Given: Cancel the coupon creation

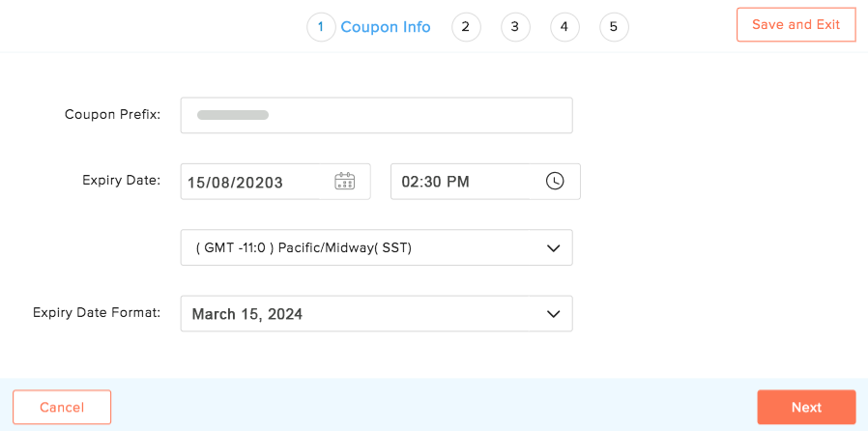Looking at the screenshot, I should [x=62, y=407].
